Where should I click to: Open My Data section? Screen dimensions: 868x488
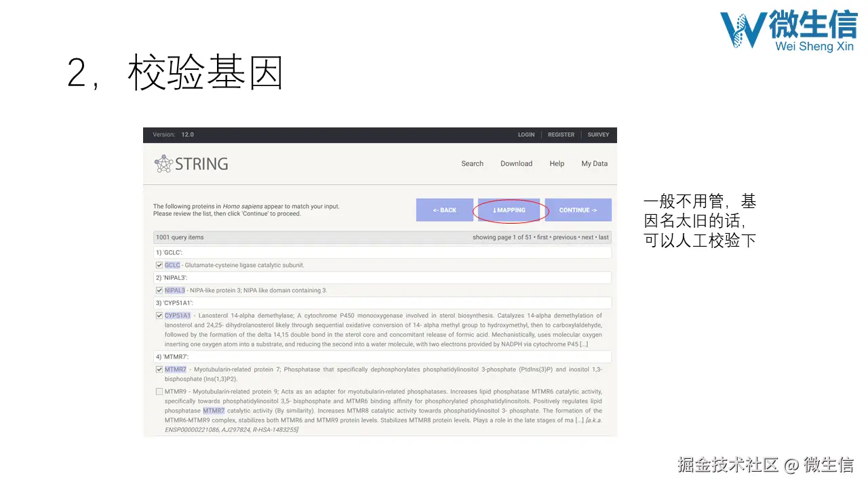point(594,163)
